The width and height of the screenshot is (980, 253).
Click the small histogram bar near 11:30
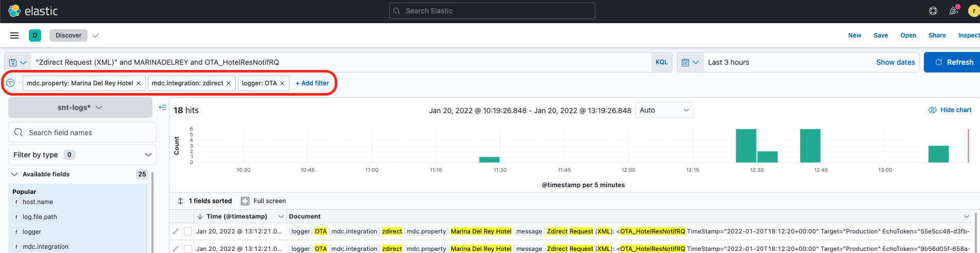489,159
